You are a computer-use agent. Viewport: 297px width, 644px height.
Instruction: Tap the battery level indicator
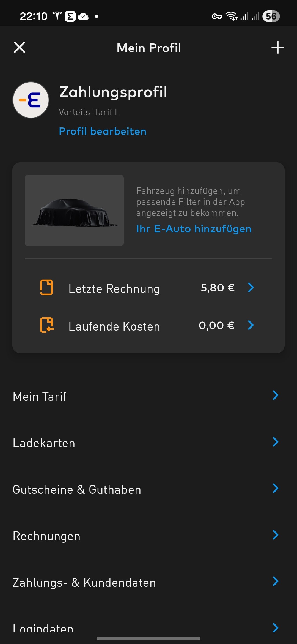click(271, 17)
